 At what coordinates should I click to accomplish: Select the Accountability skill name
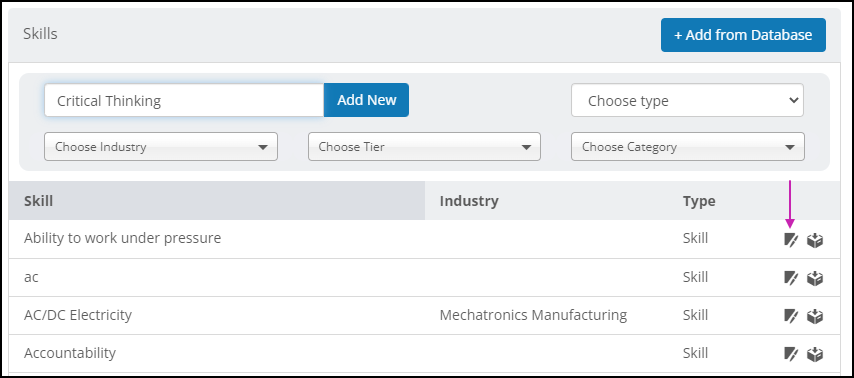point(70,353)
